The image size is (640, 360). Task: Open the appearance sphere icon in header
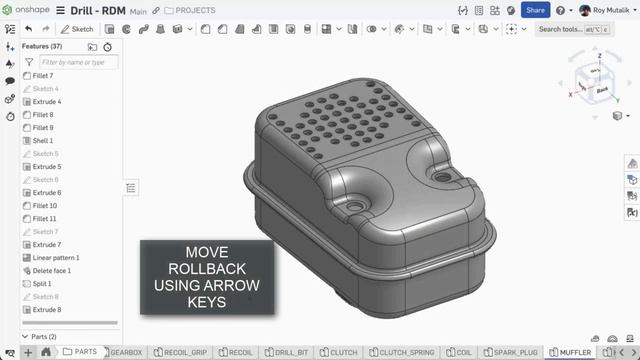[x=511, y=10]
